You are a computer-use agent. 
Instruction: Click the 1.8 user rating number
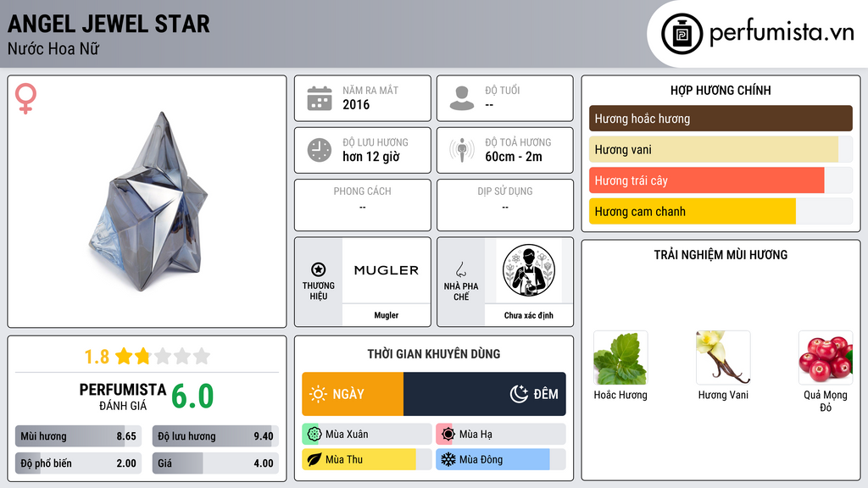(97, 357)
